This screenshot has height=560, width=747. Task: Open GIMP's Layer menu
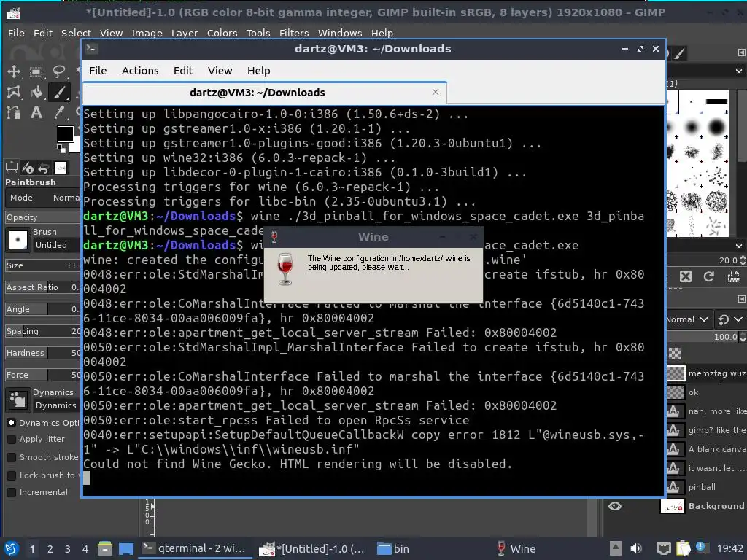coord(185,33)
